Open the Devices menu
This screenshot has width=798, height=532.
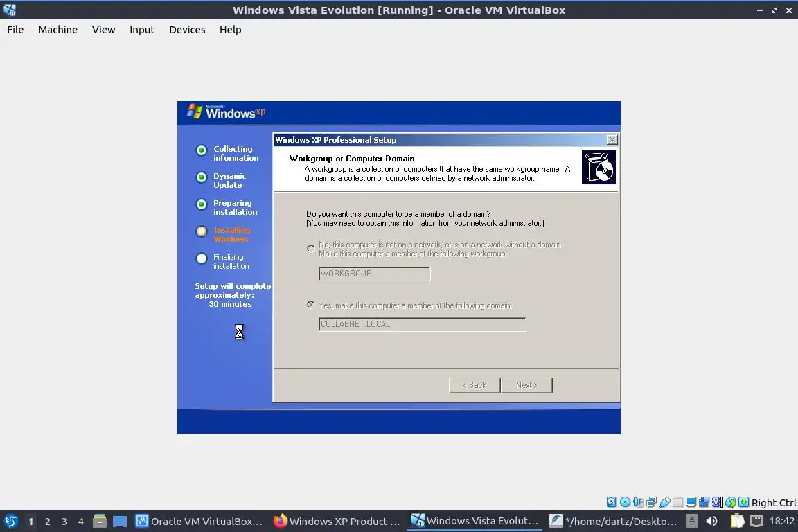[x=187, y=30]
